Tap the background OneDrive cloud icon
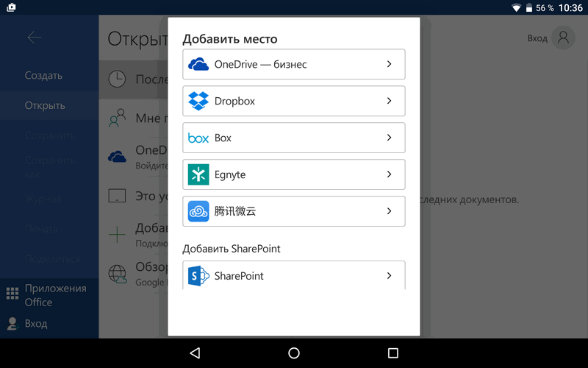 pyautogui.click(x=117, y=156)
